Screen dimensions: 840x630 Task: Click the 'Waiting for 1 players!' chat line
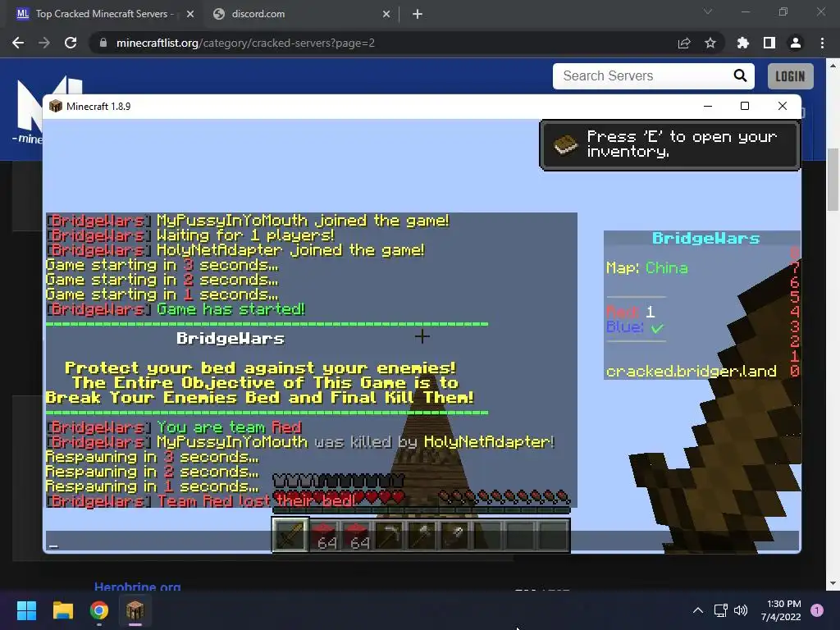coord(190,235)
